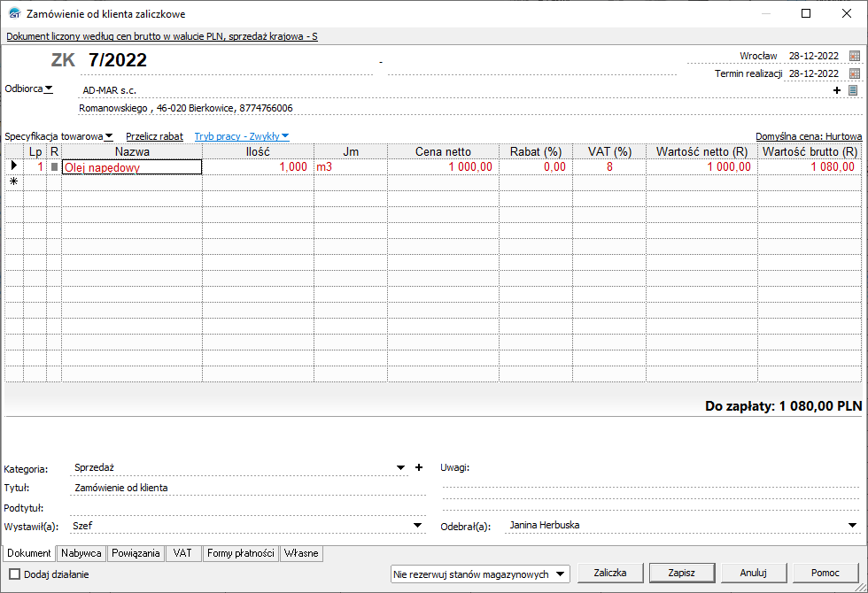Switch to VAT tab
The width and height of the screenshot is (868, 593).
[x=182, y=553]
